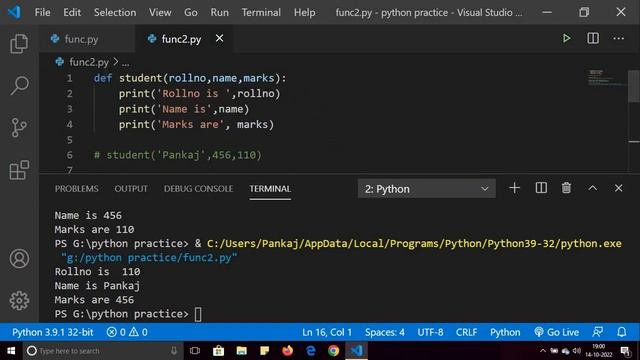Image resolution: width=640 pixels, height=360 pixels.
Task: Open the Selection menu
Action: click(x=115, y=12)
